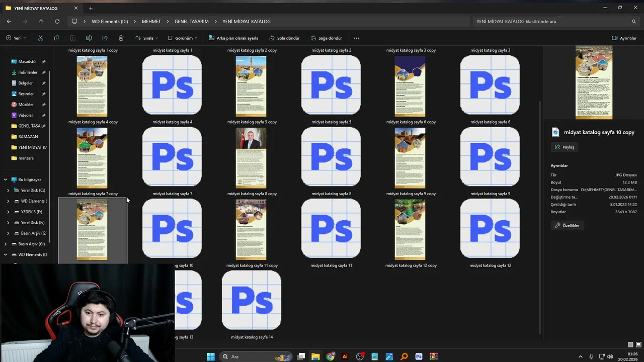
Task: Expand the lone Basın Arşiv (G:) node
Action: coord(6,244)
